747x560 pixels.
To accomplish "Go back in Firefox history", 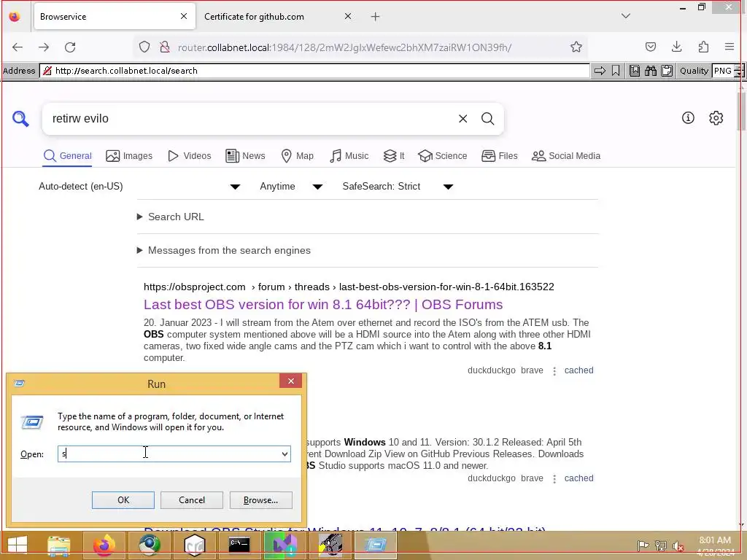I will pyautogui.click(x=18, y=47).
